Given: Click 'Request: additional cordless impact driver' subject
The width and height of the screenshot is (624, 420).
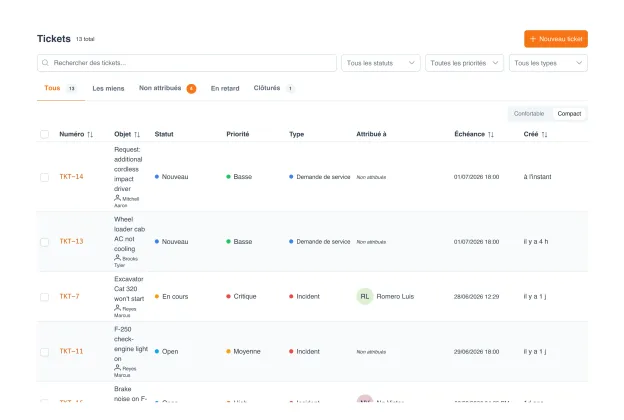Looking at the screenshot, I should (x=128, y=169).
